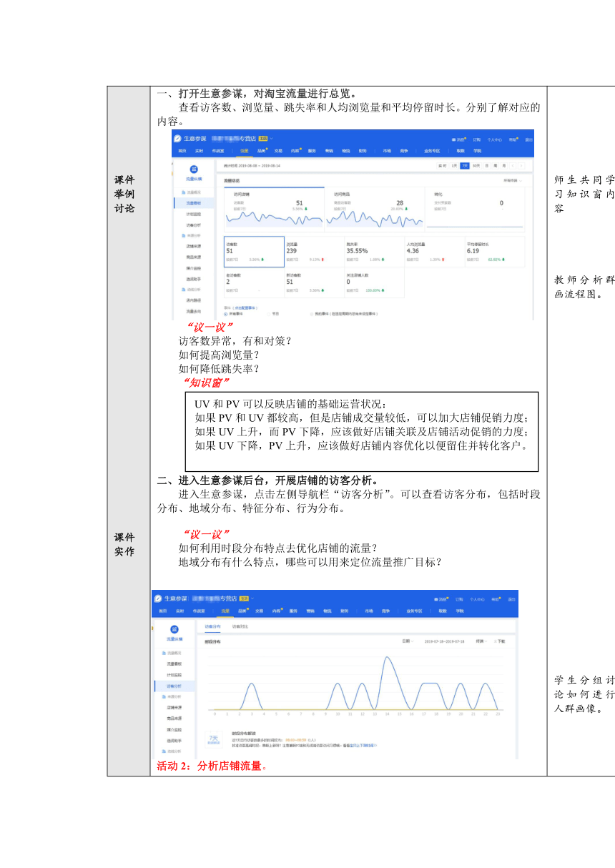Open the 终端 dropdown above the 时段分布 chart

point(481,641)
